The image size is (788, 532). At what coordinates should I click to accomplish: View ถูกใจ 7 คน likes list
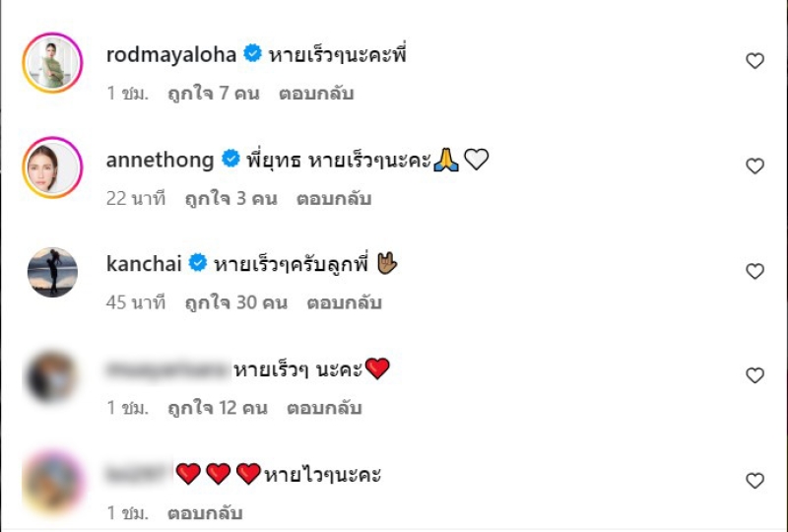coord(214,93)
